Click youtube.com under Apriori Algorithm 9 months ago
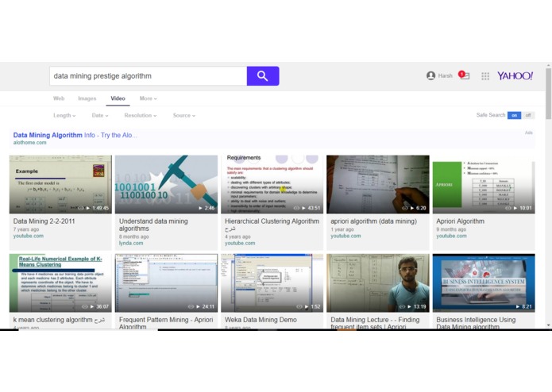Screen dimensions: 552x392 pyautogui.click(x=452, y=236)
